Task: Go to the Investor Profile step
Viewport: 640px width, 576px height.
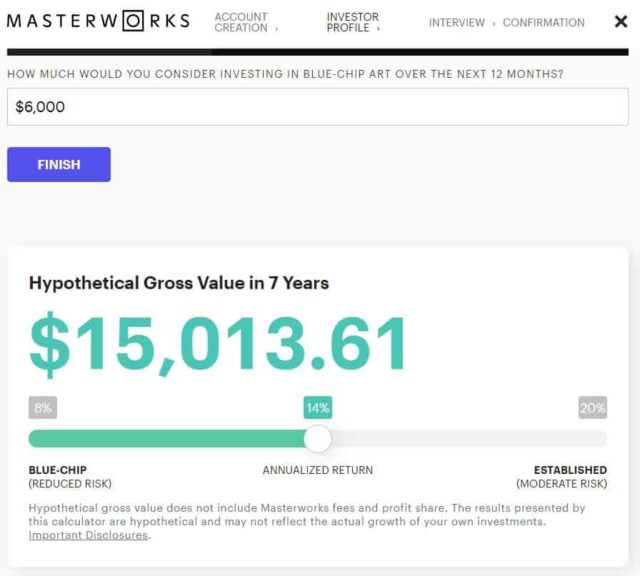Action: [x=352, y=22]
